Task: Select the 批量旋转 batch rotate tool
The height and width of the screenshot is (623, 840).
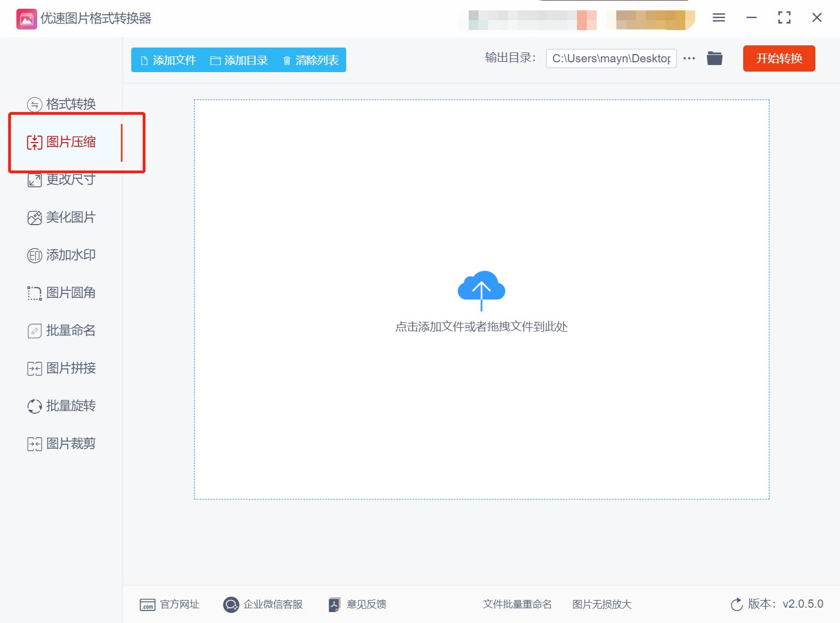Action: click(x=70, y=405)
